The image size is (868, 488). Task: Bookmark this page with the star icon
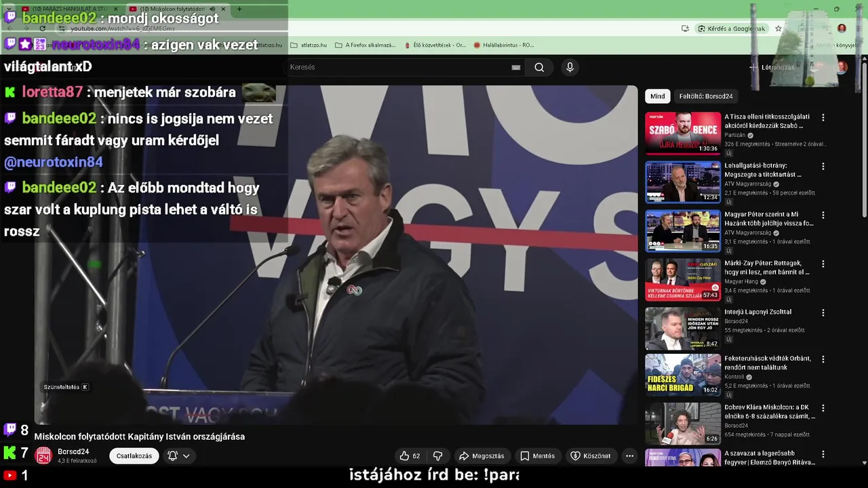(778, 28)
